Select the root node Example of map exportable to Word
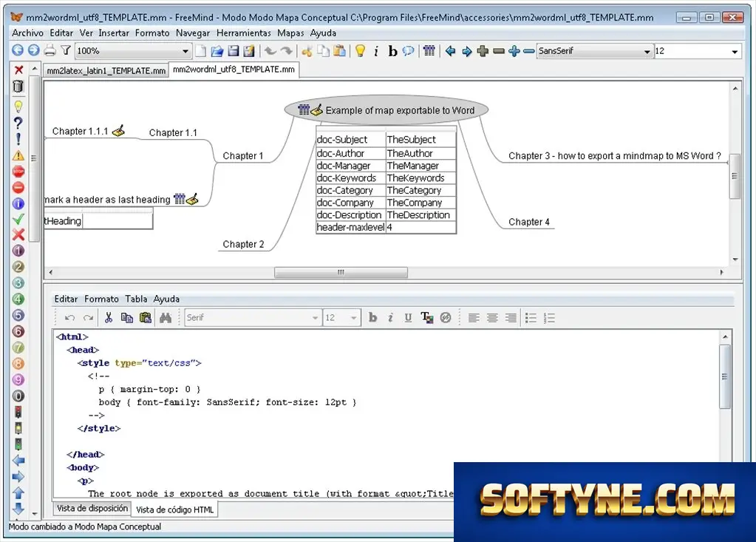The image size is (756, 542). coord(386,110)
